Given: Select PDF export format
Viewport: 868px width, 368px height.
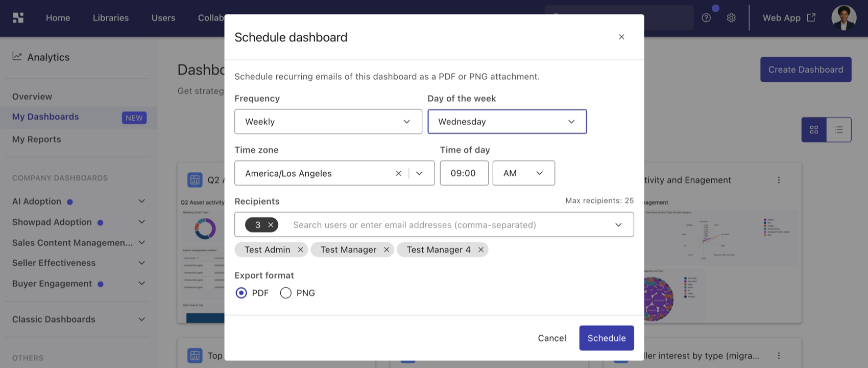Looking at the screenshot, I should (x=242, y=293).
